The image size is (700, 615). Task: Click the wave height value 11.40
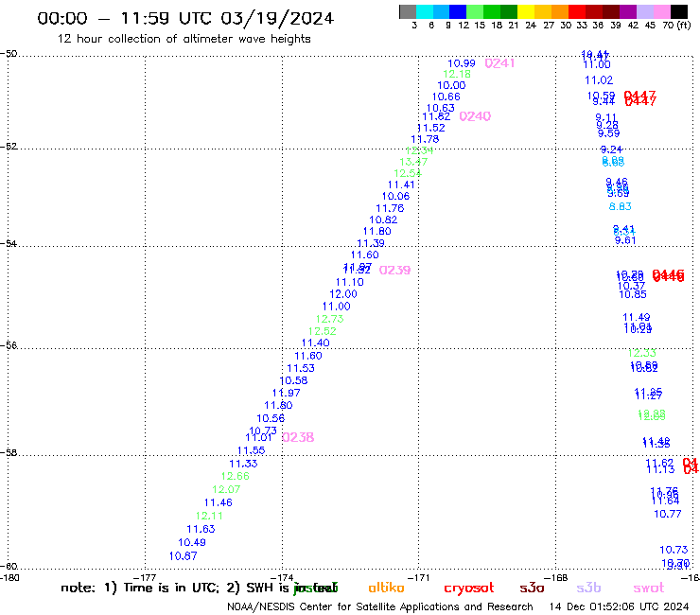pyautogui.click(x=316, y=343)
